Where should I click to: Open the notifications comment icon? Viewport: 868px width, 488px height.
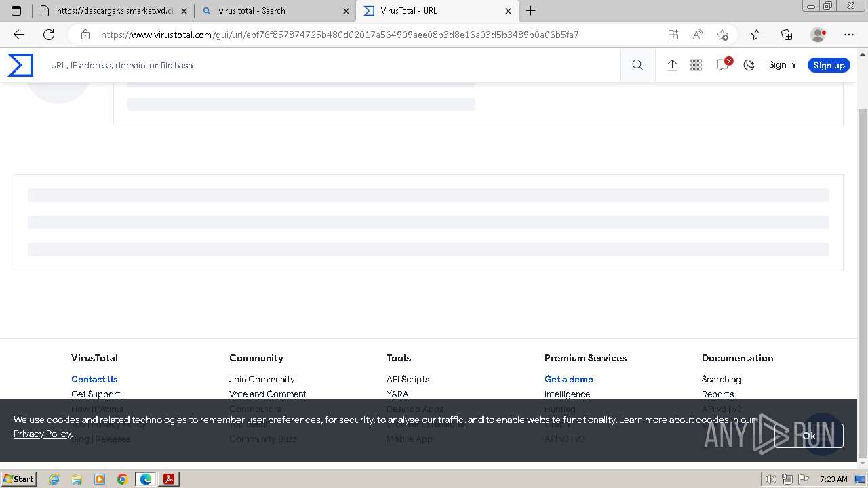coord(723,65)
